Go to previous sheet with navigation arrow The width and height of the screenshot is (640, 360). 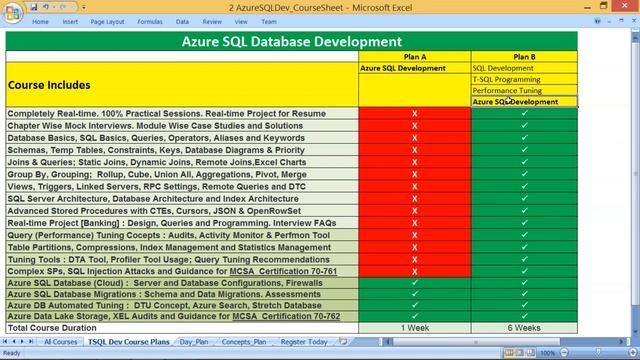pyautogui.click(x=13, y=342)
